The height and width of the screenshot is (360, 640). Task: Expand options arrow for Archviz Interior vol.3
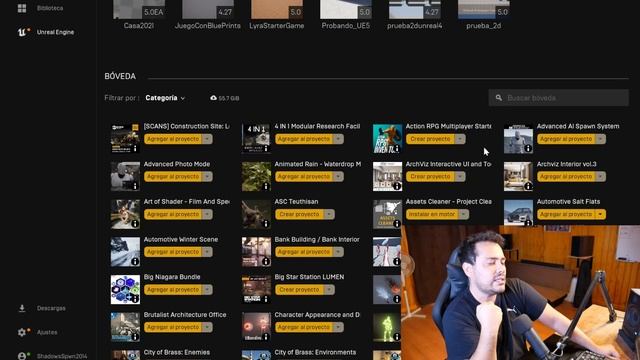point(600,177)
